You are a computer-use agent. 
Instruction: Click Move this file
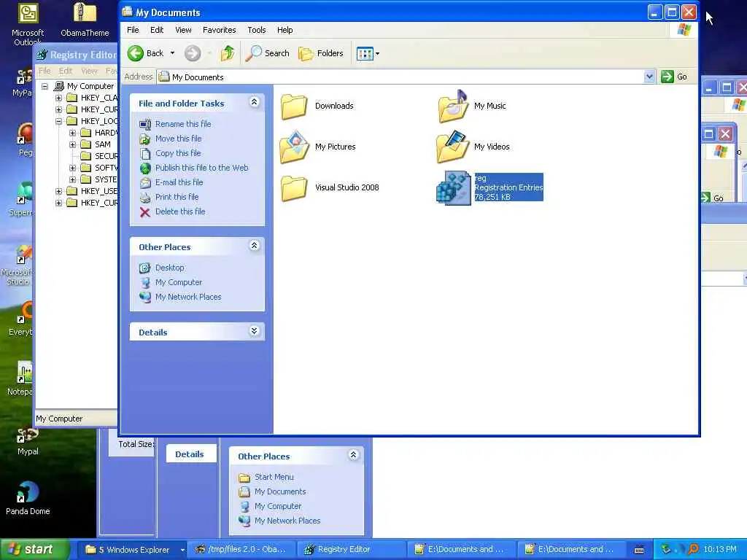click(178, 139)
